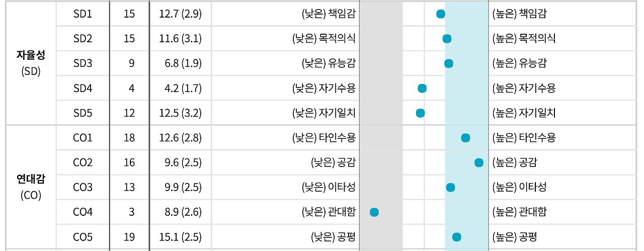Click the SD4 자기수용 score dot
The height and width of the screenshot is (251, 644).
pyautogui.click(x=422, y=89)
